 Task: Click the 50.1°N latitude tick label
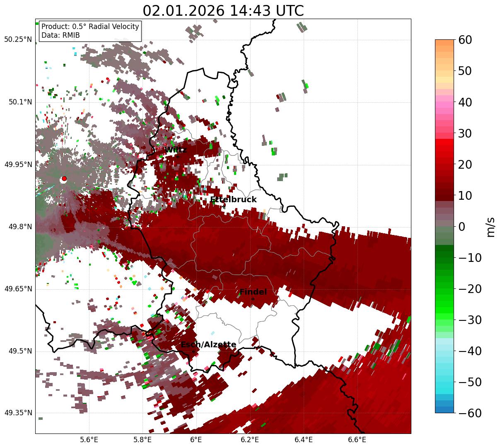coord(20,102)
